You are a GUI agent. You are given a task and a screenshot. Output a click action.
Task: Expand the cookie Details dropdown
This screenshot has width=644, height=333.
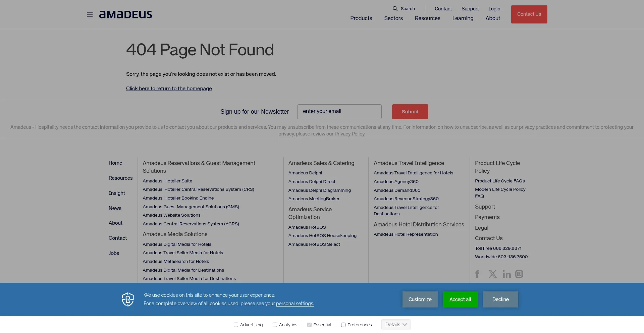point(396,325)
